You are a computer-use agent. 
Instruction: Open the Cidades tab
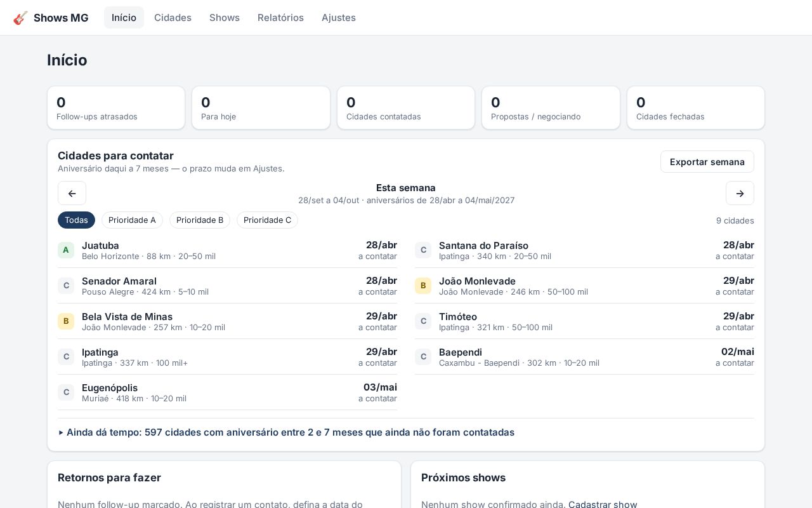point(173,18)
